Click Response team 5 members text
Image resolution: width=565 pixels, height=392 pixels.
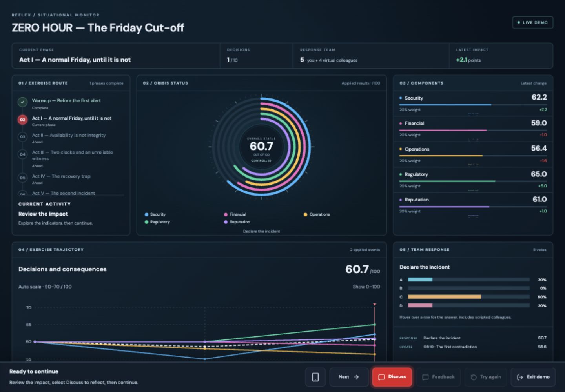(x=329, y=60)
